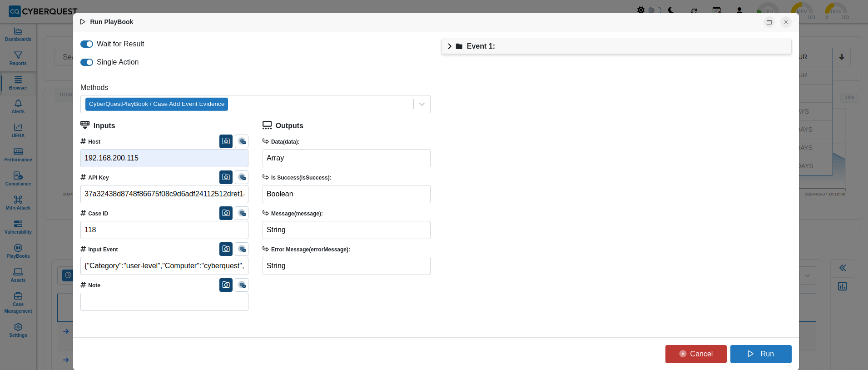868x370 pixels.
Task: Open UEBA in the sidebar
Action: (18, 131)
